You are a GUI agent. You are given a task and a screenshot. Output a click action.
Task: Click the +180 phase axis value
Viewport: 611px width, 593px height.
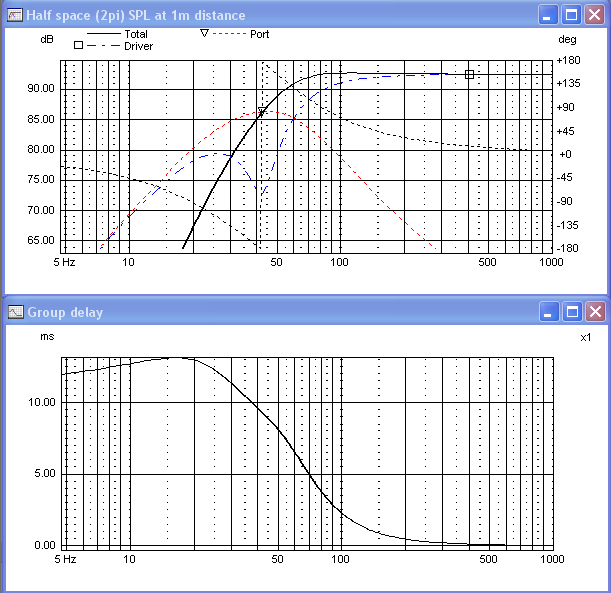coord(569,60)
